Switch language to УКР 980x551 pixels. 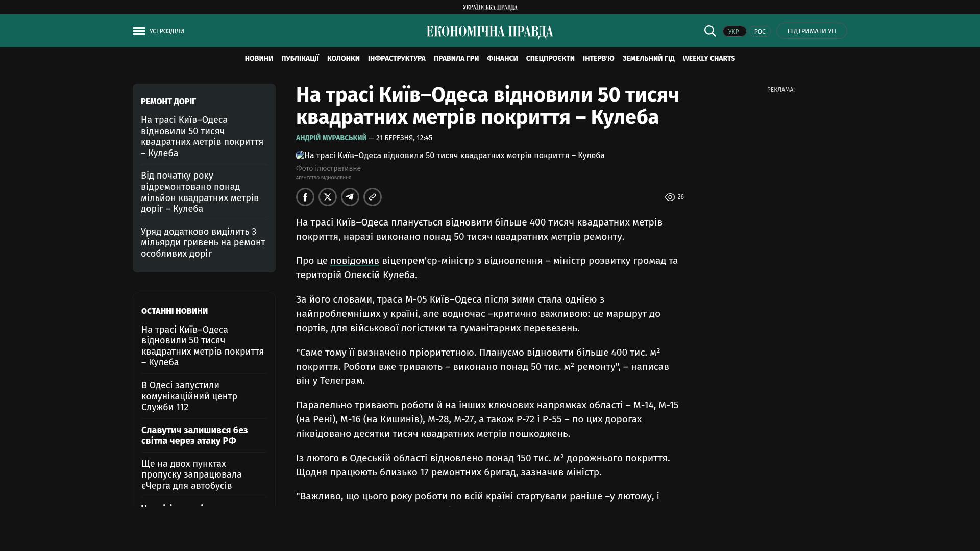pos(734,32)
